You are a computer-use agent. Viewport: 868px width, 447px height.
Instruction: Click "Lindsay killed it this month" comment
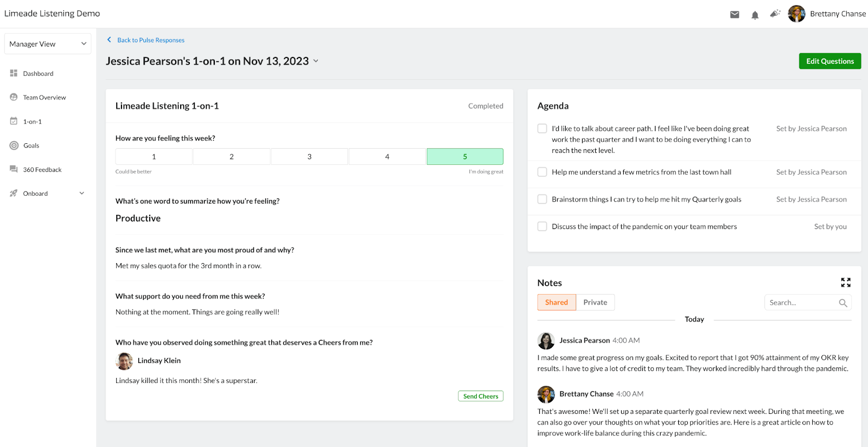(186, 381)
